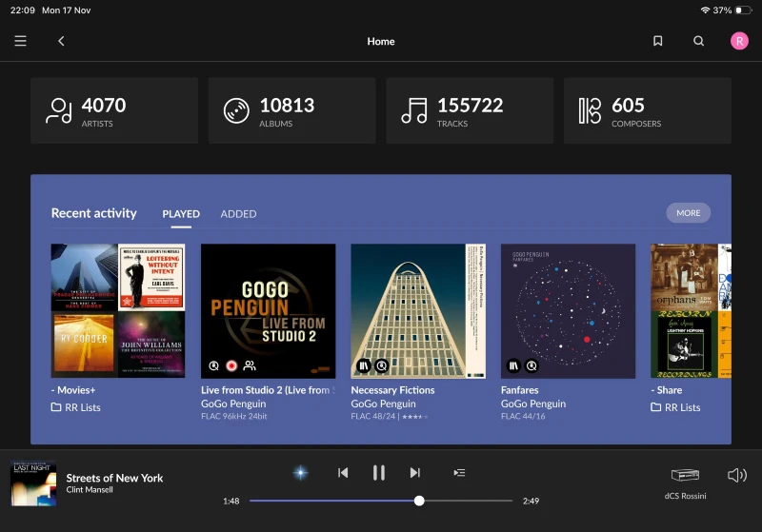Open Clint Mansell artist in player bar

pyautogui.click(x=90, y=490)
